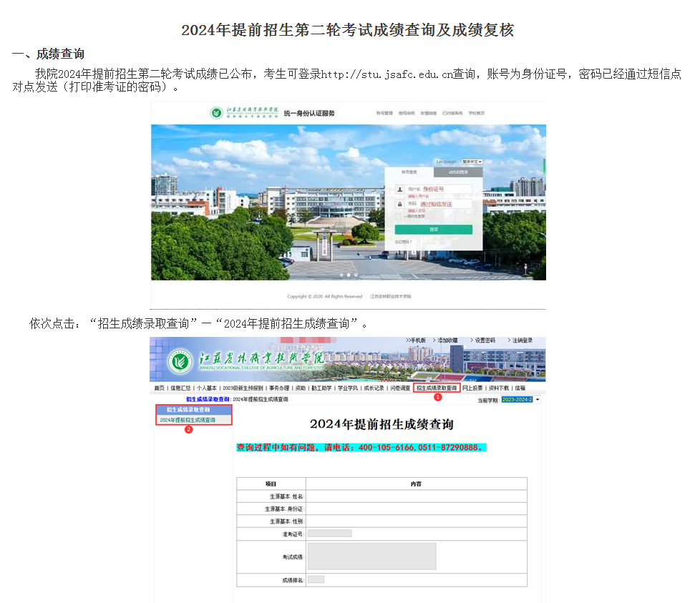Screen dimensions: 700x603
Task: Open the 成长记录 menu item
Action: click(374, 388)
